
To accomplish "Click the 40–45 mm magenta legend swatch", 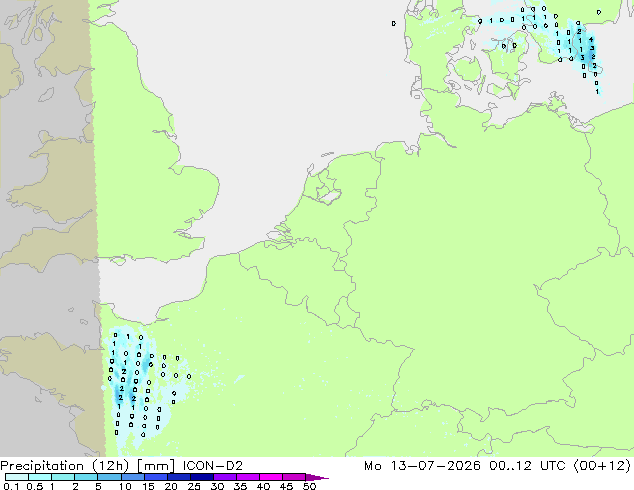I will [271, 477].
